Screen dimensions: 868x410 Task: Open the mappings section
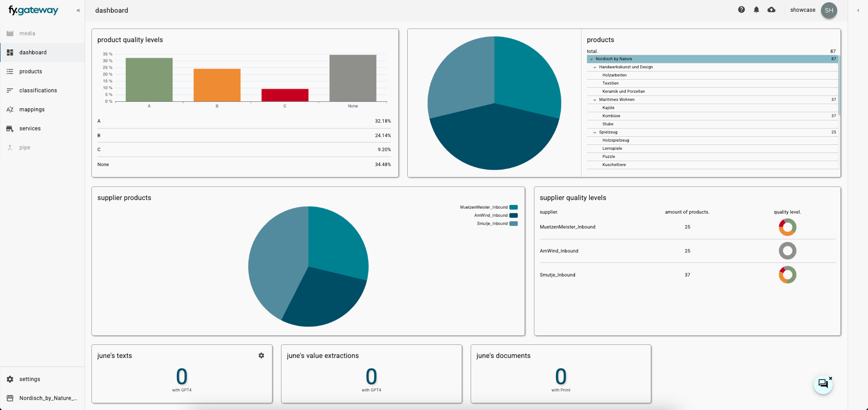click(x=32, y=109)
